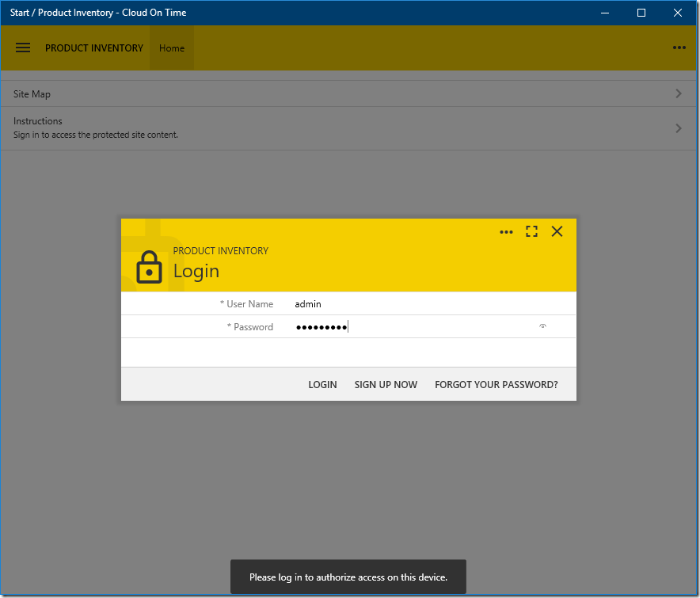Open the app toolbar more options menu

click(x=679, y=48)
